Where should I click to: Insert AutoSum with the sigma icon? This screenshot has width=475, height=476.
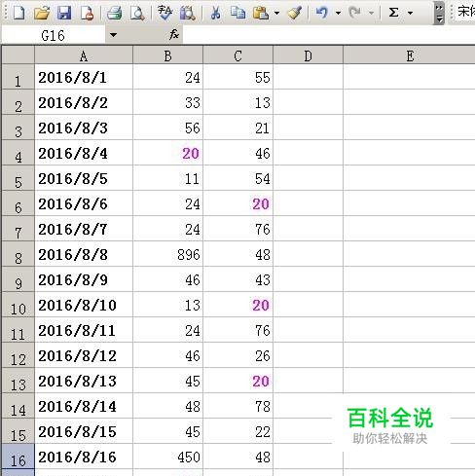pyautogui.click(x=393, y=13)
